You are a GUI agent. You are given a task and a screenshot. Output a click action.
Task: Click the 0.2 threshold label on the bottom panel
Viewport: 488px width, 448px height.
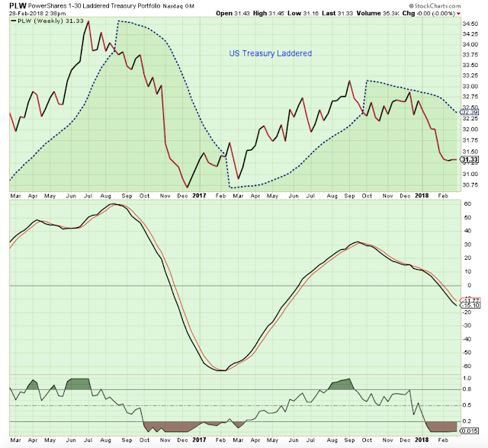pos(467,421)
